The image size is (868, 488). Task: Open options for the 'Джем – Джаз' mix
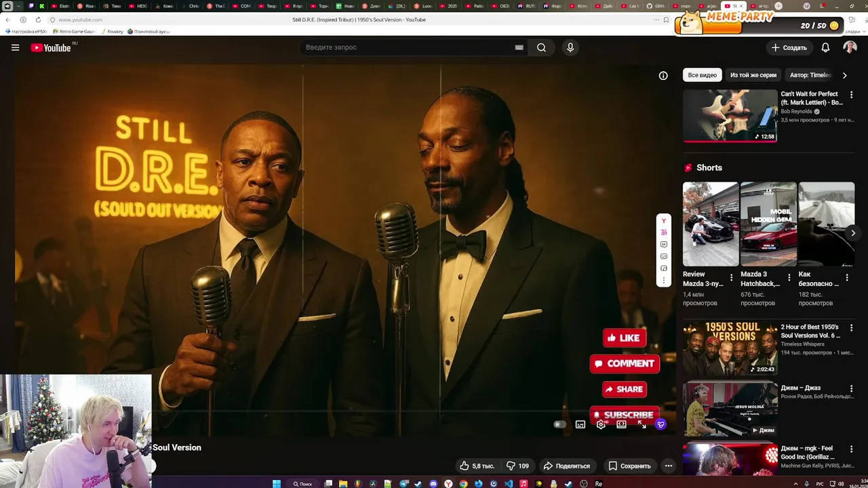(851, 388)
